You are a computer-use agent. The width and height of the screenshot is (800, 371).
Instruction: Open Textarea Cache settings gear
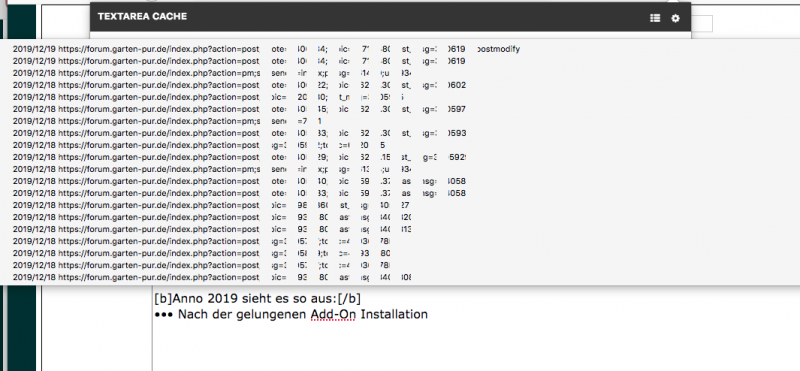pyautogui.click(x=676, y=18)
